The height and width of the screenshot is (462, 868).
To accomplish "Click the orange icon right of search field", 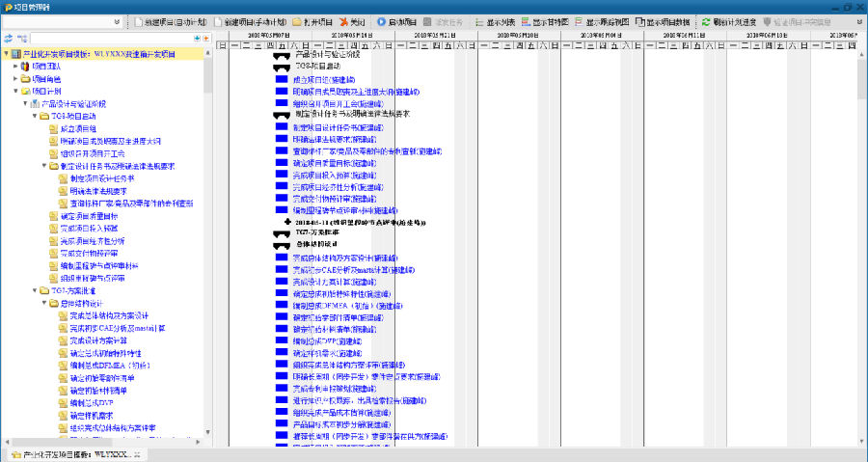I will click(206, 39).
